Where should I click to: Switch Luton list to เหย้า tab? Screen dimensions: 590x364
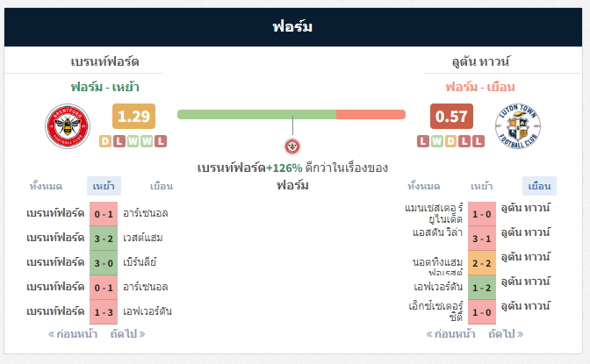(482, 186)
